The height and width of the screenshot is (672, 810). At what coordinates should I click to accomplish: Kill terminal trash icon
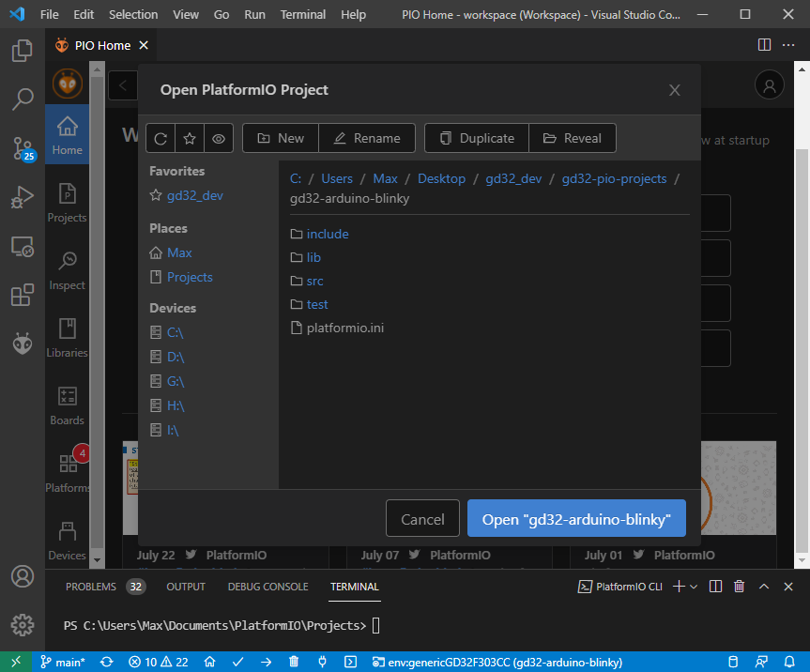(x=740, y=587)
